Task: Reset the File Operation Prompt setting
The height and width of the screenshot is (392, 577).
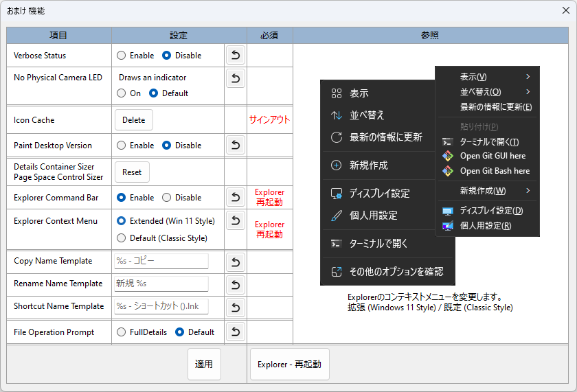Action: (236, 332)
